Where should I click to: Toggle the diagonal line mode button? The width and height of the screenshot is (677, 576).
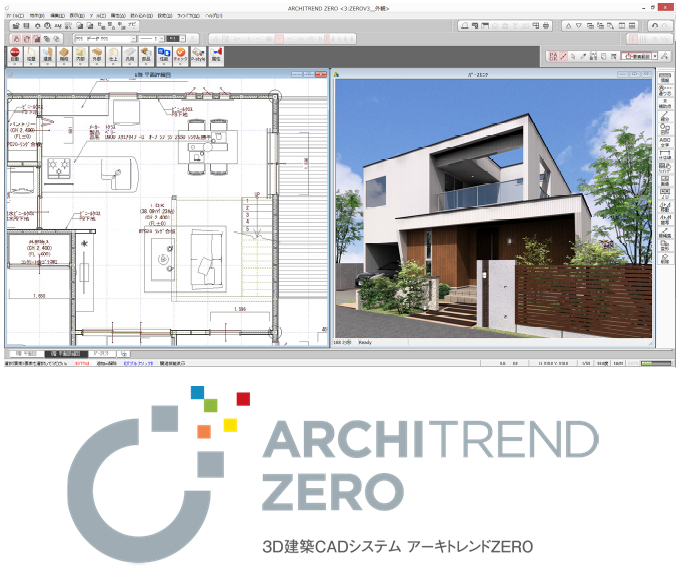click(563, 56)
